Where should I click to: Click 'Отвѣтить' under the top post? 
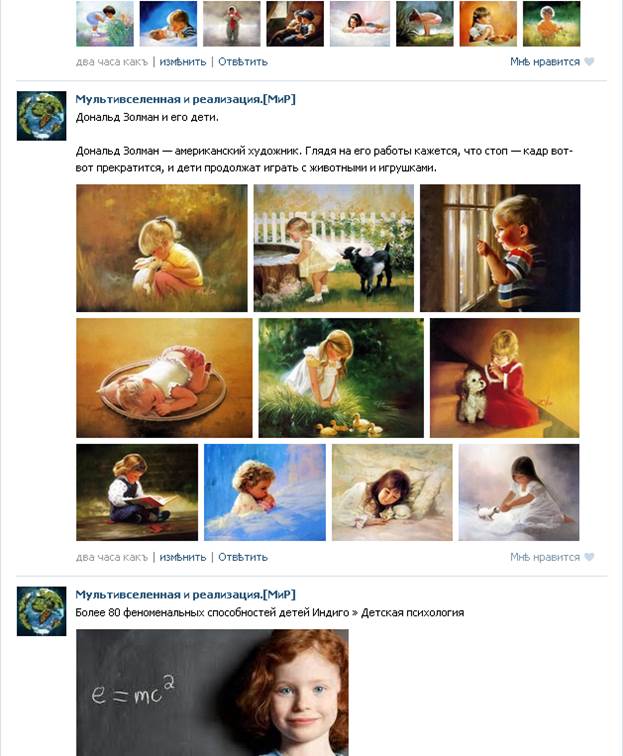point(243,62)
